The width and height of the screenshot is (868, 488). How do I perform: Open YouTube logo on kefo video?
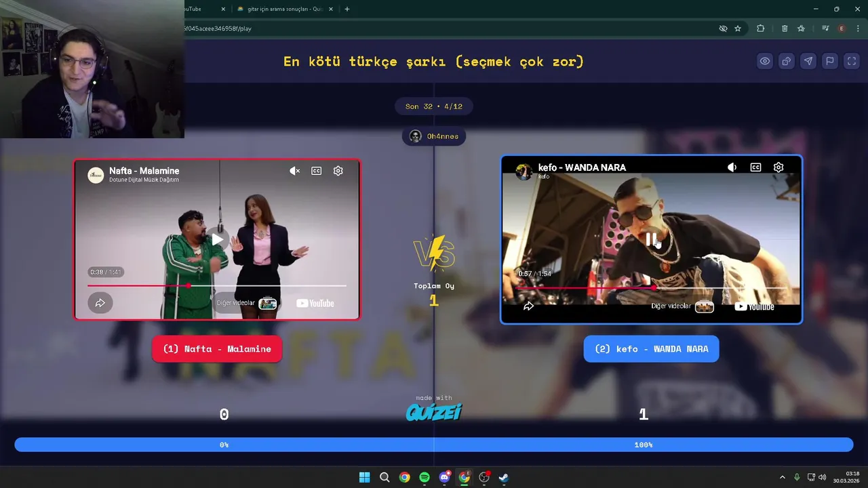point(754,306)
